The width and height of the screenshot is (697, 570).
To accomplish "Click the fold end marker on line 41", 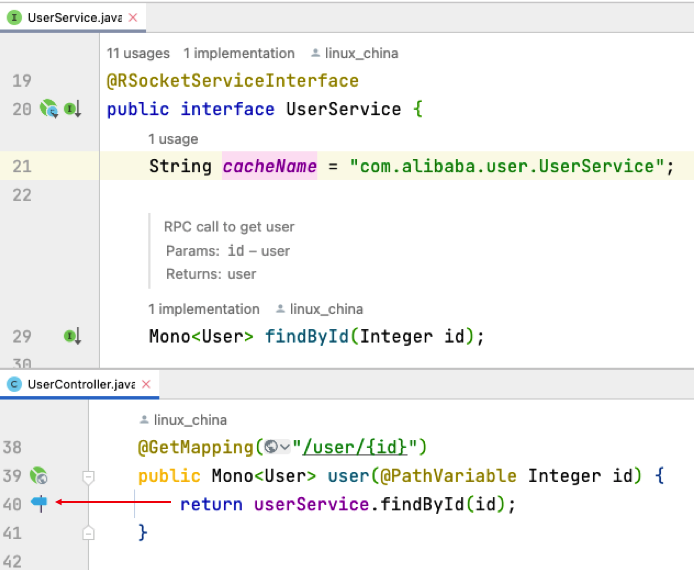I will pyautogui.click(x=88, y=533).
